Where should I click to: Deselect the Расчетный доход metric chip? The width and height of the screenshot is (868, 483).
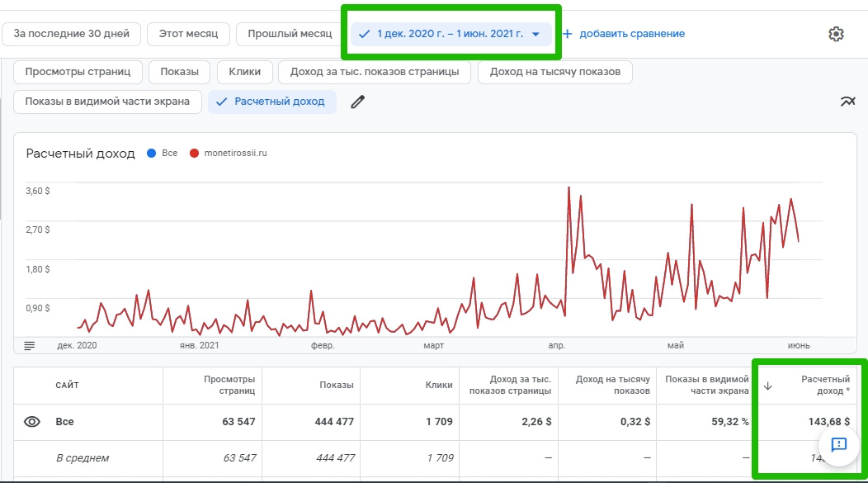click(x=272, y=102)
